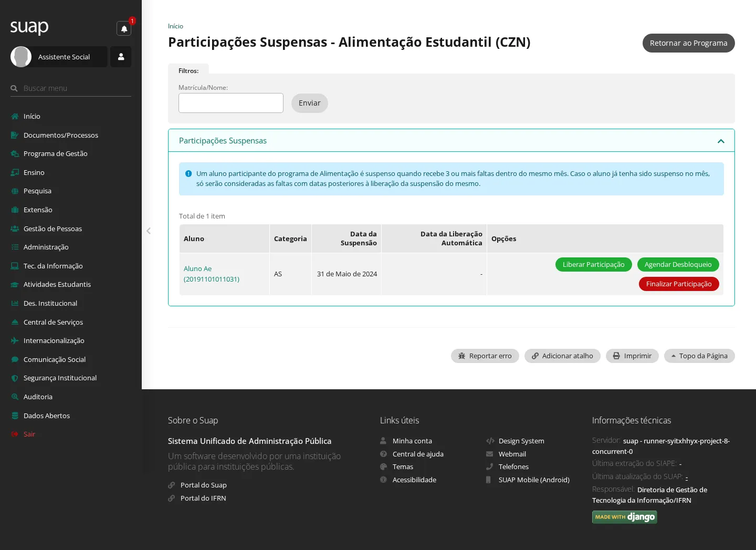
Task: Click the Início breadcrumb link
Action: click(175, 26)
